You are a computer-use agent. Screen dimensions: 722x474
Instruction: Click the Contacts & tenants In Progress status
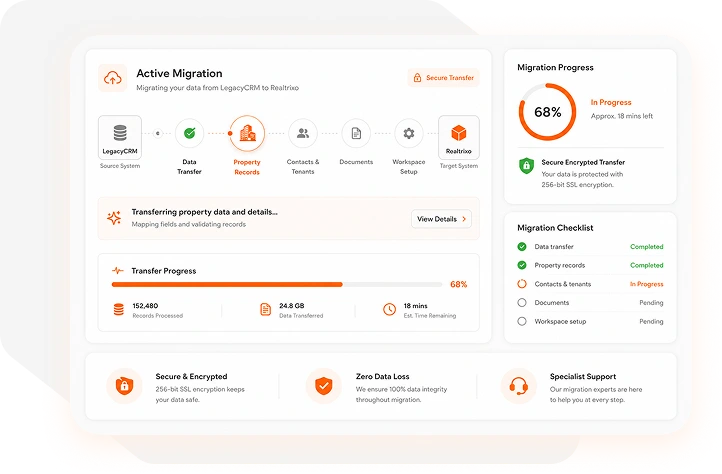[646, 284]
